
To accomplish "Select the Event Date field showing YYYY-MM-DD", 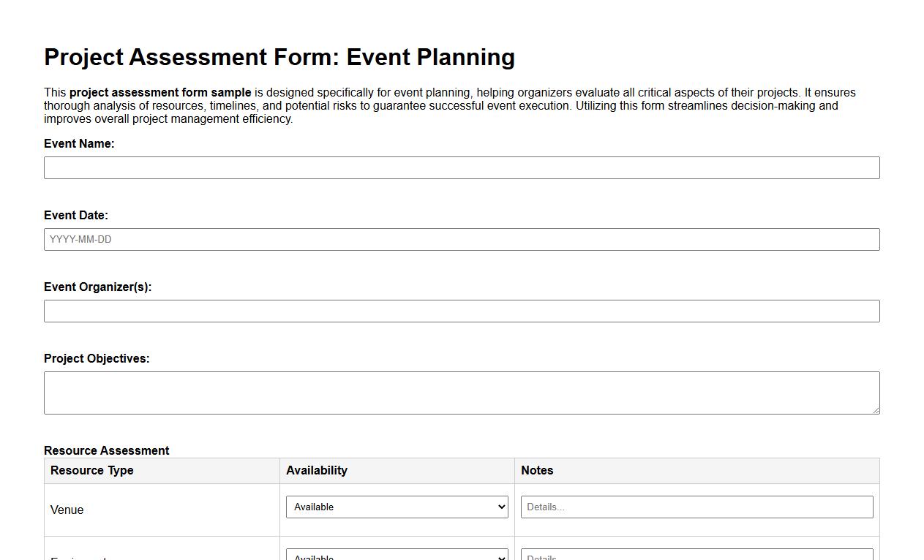I will [x=462, y=239].
